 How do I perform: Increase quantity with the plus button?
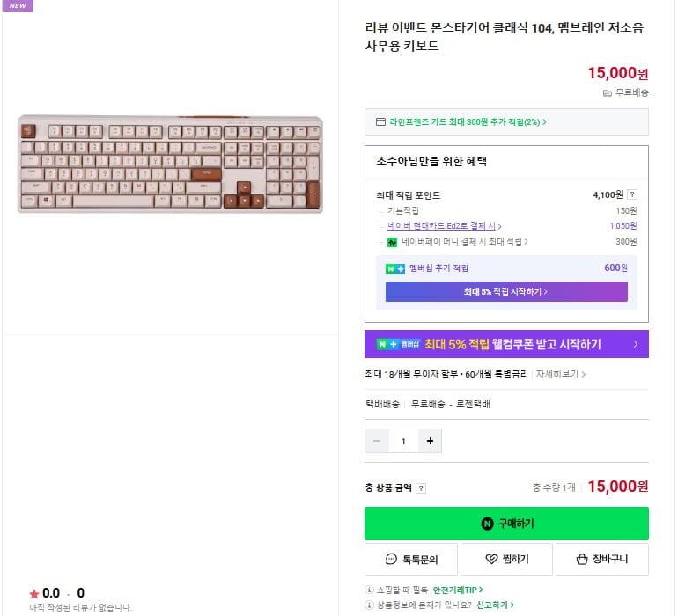(430, 441)
